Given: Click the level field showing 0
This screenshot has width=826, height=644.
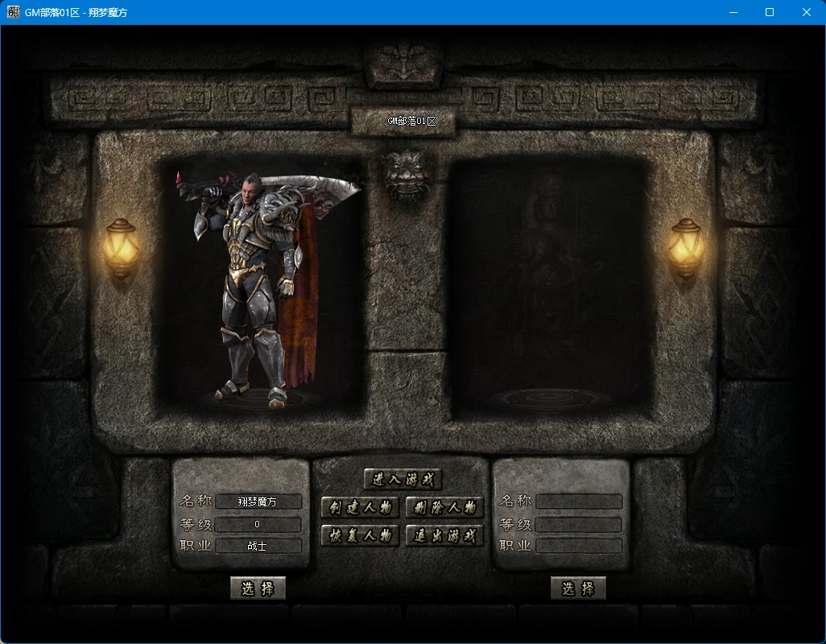Looking at the screenshot, I should pyautogui.click(x=258, y=525).
